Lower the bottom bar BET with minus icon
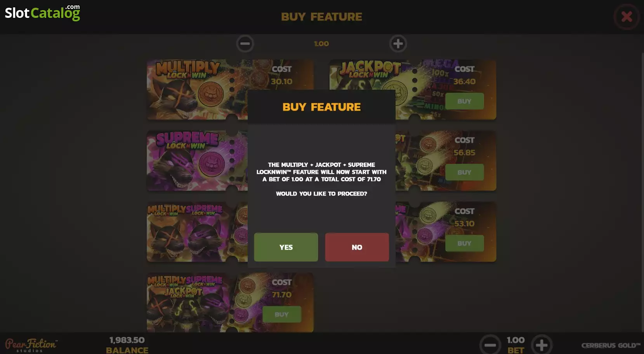 [490, 345]
